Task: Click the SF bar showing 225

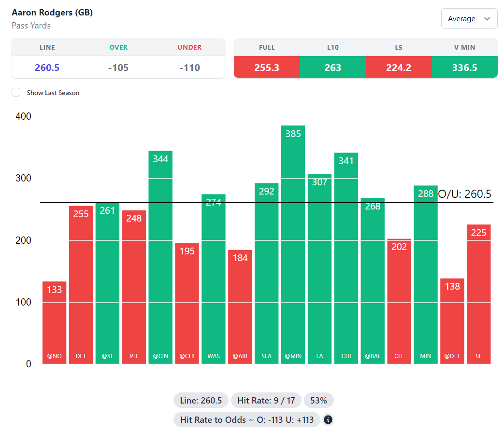Action: [x=478, y=294]
